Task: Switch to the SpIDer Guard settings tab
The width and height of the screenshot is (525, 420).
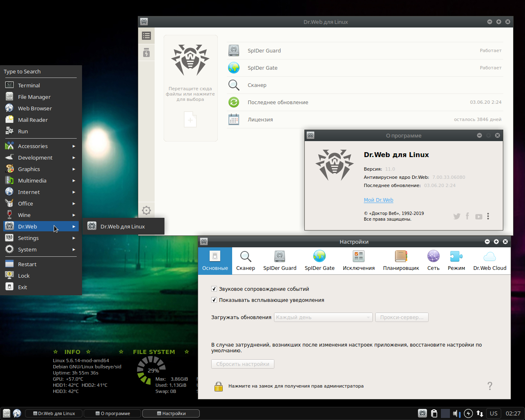Action: tap(280, 261)
